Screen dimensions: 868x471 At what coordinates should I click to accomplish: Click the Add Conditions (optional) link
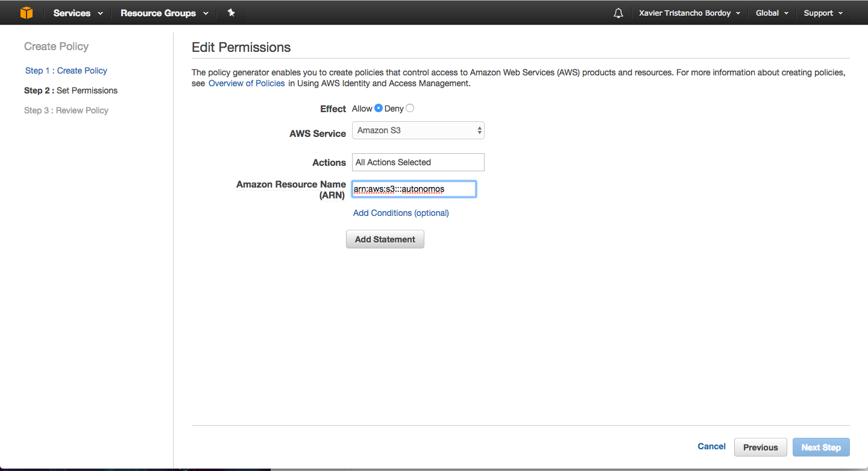coord(401,213)
